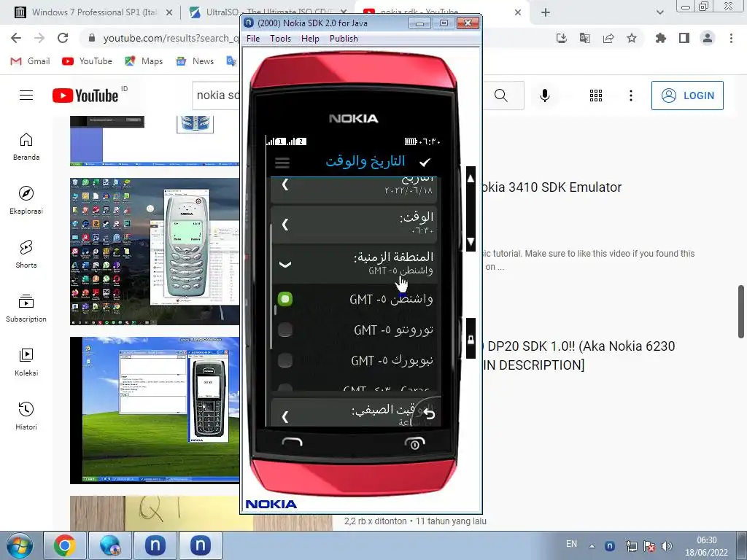Viewport: 747px width, 560px height.
Task: Click the Chrome address bar URL
Action: pos(171,38)
